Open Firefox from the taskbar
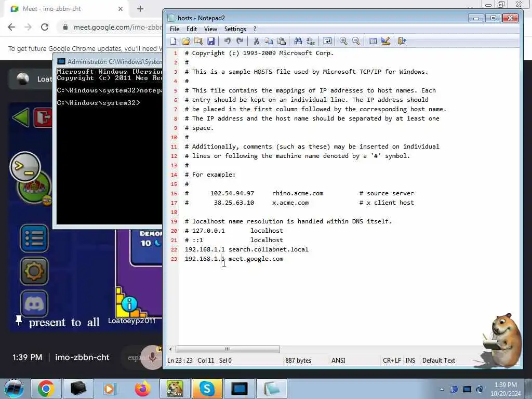This screenshot has height=399, width=532. coord(142,389)
